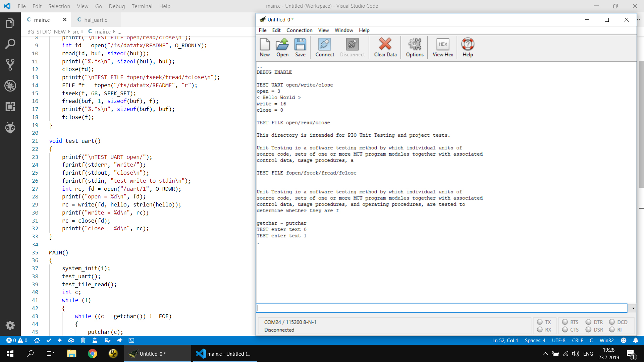Click PlatformIO Run Task checklist icon
The width and height of the screenshot is (644, 362).
[x=107, y=340]
